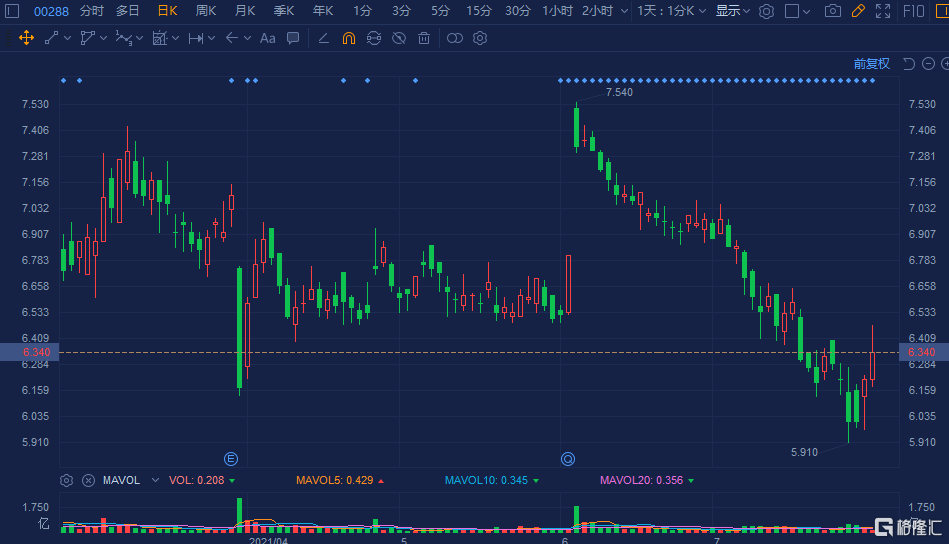Toggle the magnet snap tool
Screen dimensions: 949x544
tap(349, 38)
